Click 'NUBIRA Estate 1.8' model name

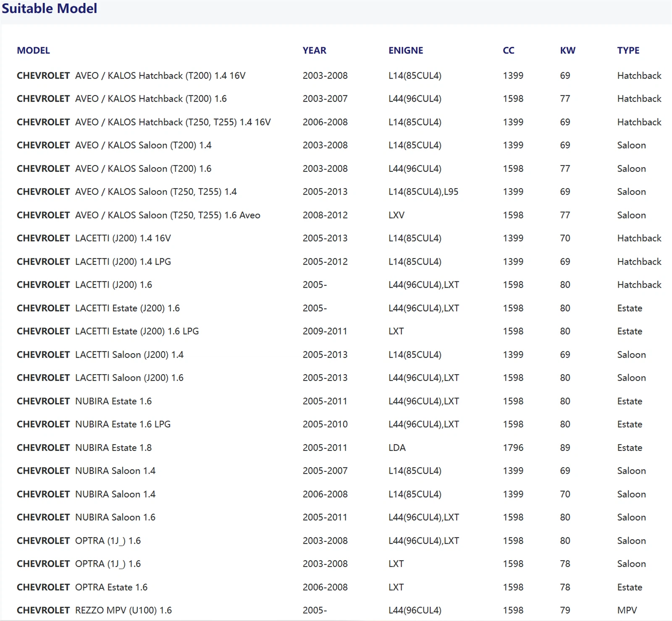pyautogui.click(x=113, y=448)
